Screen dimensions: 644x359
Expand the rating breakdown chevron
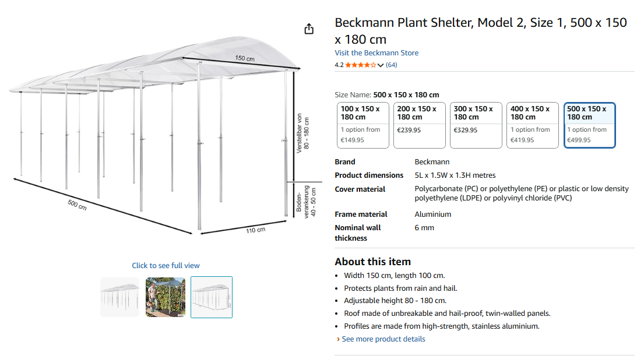click(x=381, y=65)
